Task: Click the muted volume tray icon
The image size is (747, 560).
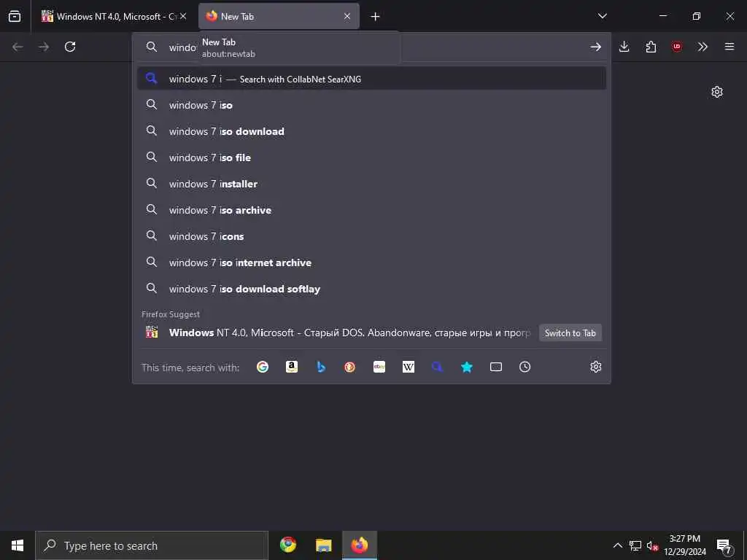Action: [x=652, y=545]
